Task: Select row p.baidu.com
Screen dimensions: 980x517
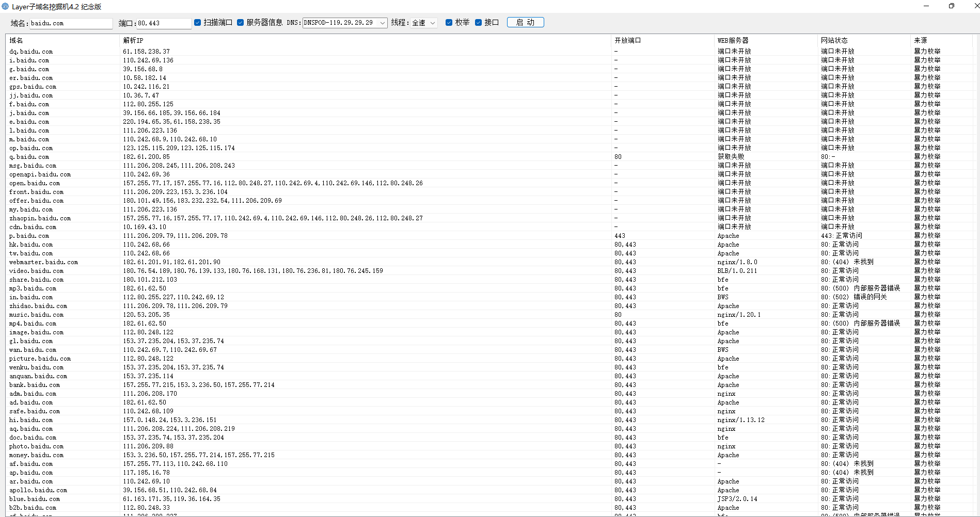Action: click(489, 236)
